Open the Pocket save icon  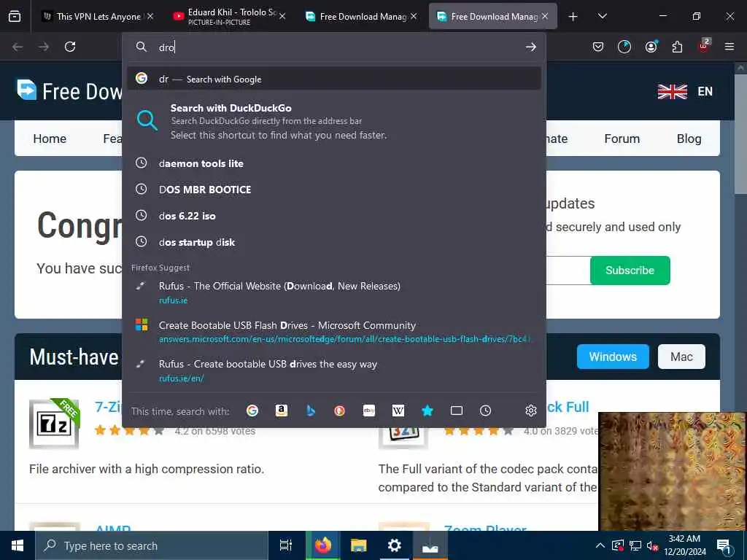(598, 47)
